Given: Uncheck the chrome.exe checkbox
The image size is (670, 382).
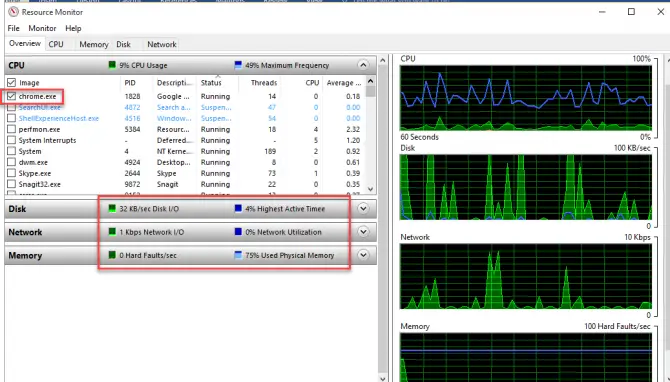Looking at the screenshot, I should (x=12, y=96).
